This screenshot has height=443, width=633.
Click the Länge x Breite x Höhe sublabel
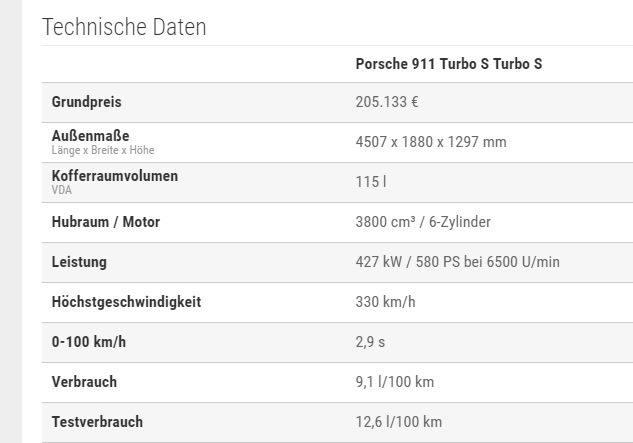[103, 150]
